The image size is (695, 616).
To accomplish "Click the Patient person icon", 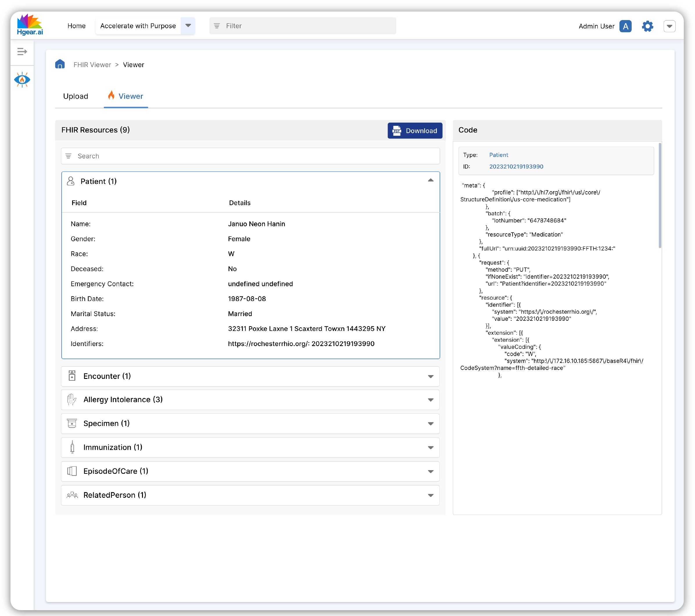I will 71,181.
